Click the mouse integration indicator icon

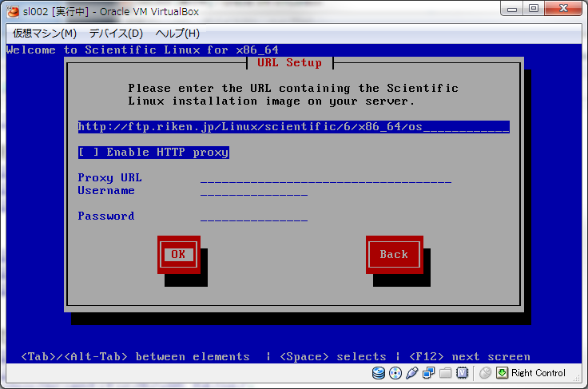pos(485,373)
